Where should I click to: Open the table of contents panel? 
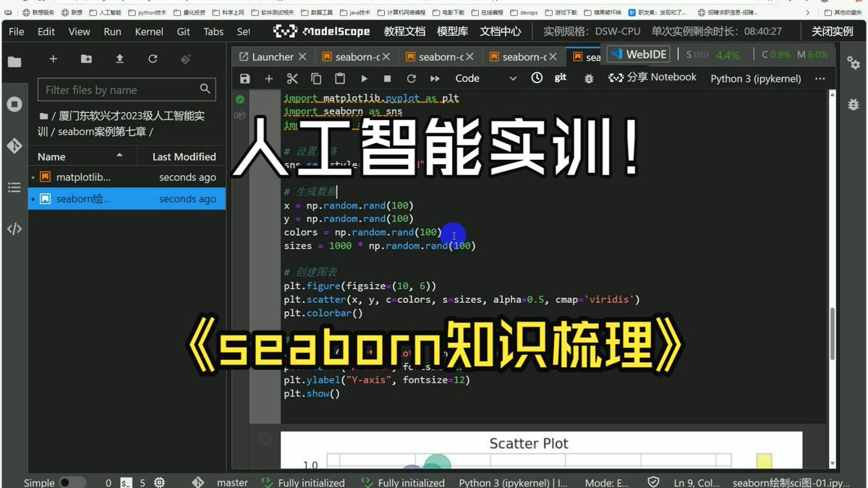tap(14, 187)
